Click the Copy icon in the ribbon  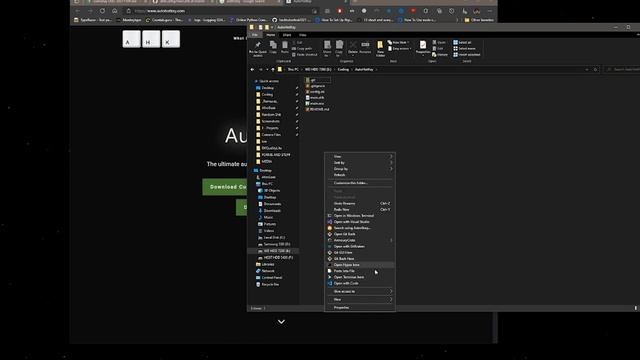point(273,47)
